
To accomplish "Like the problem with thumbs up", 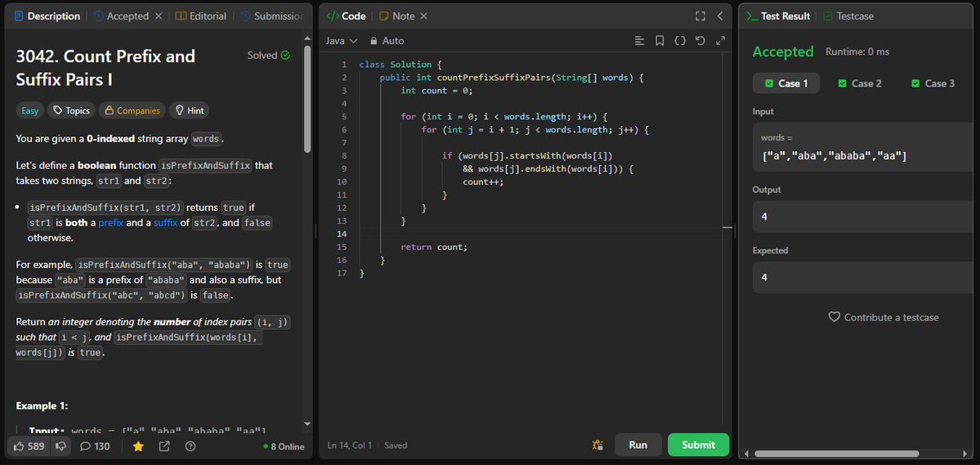I will click(29, 446).
